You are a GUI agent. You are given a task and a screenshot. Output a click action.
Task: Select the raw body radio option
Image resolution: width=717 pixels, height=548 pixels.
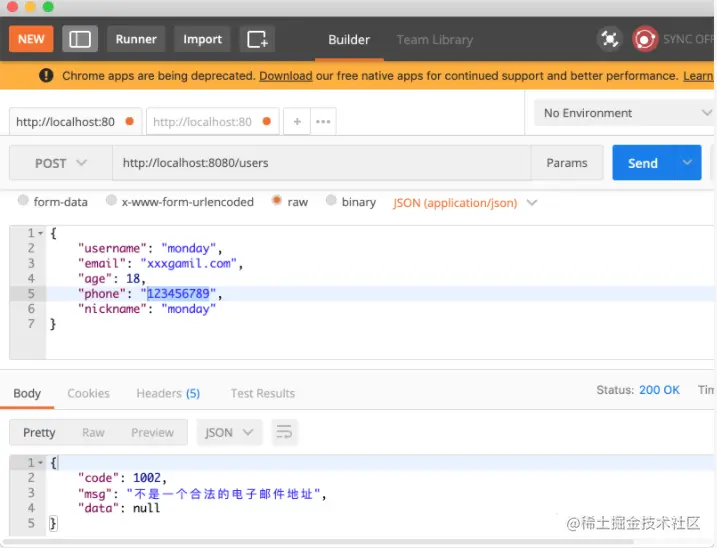point(277,200)
